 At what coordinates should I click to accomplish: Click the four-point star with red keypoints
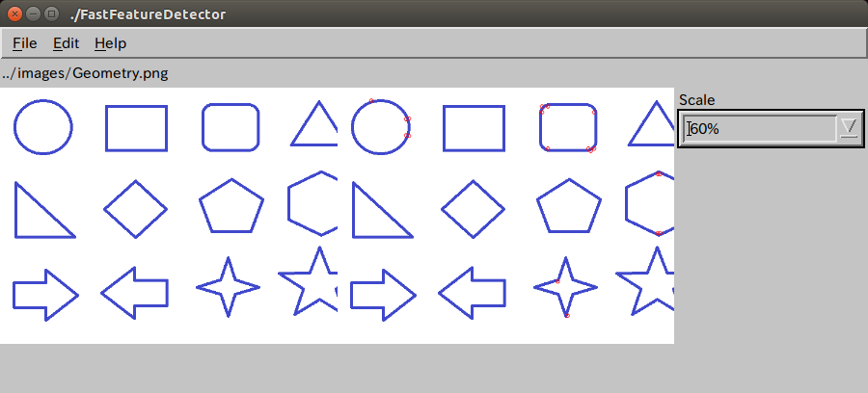566,287
